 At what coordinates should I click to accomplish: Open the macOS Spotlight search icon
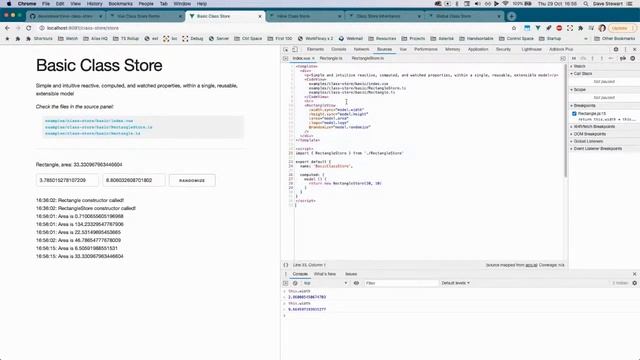(x=586, y=4)
